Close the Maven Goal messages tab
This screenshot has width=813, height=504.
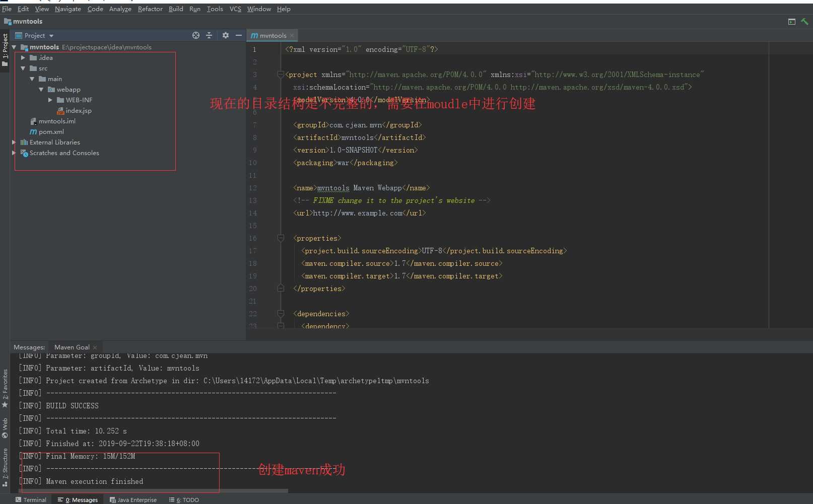pos(95,347)
